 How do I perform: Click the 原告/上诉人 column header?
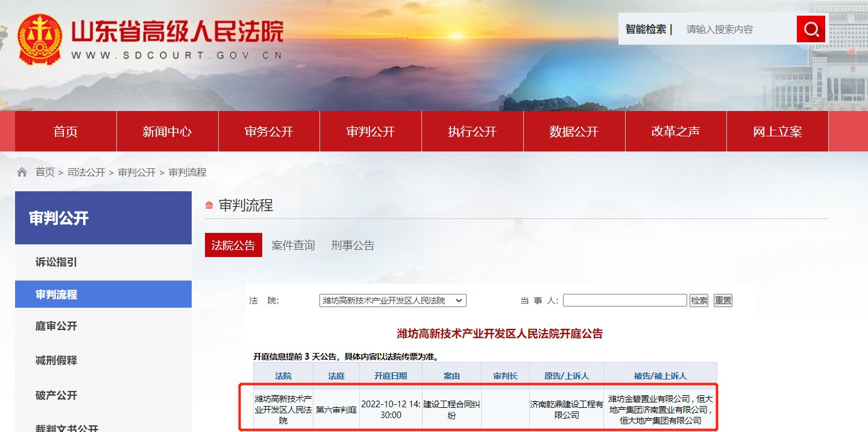567,376
